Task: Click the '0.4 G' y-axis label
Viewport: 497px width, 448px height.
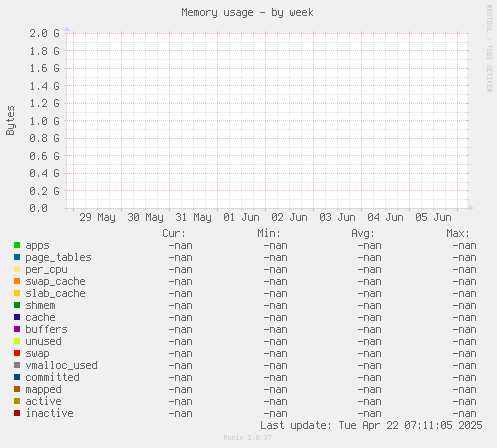Action: coord(44,173)
